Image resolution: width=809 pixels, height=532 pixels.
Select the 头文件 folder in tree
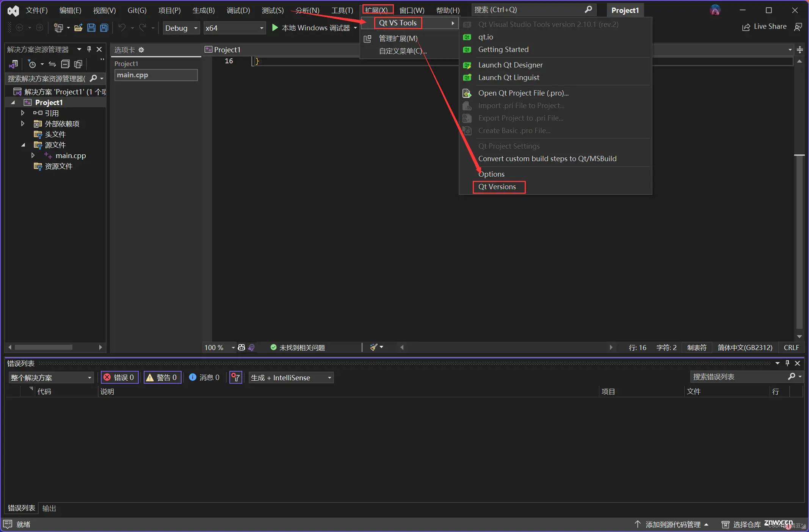click(55, 134)
